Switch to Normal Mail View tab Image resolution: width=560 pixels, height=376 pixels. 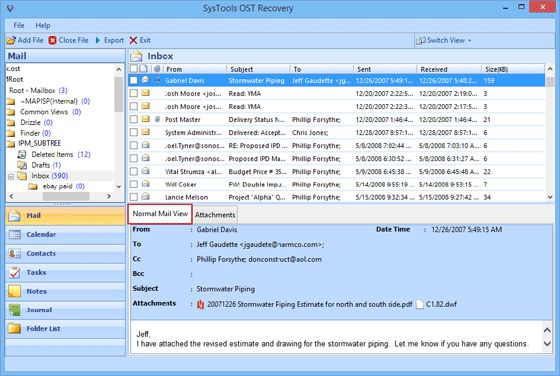160,214
